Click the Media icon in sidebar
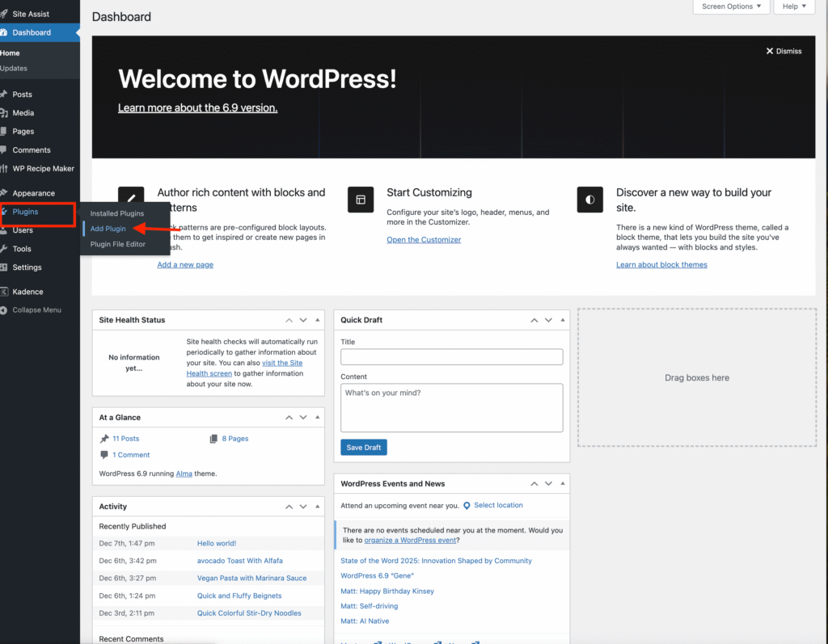The height and width of the screenshot is (644, 828). pos(4,113)
